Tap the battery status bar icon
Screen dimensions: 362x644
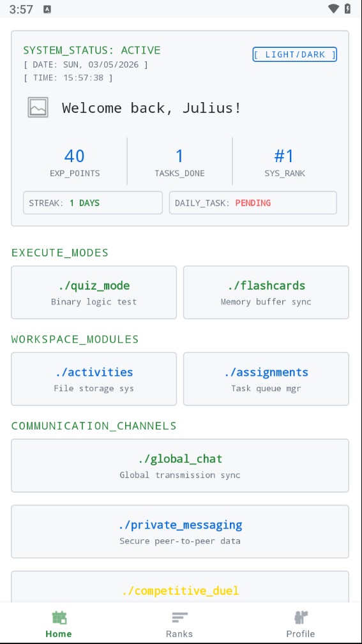tap(347, 9)
